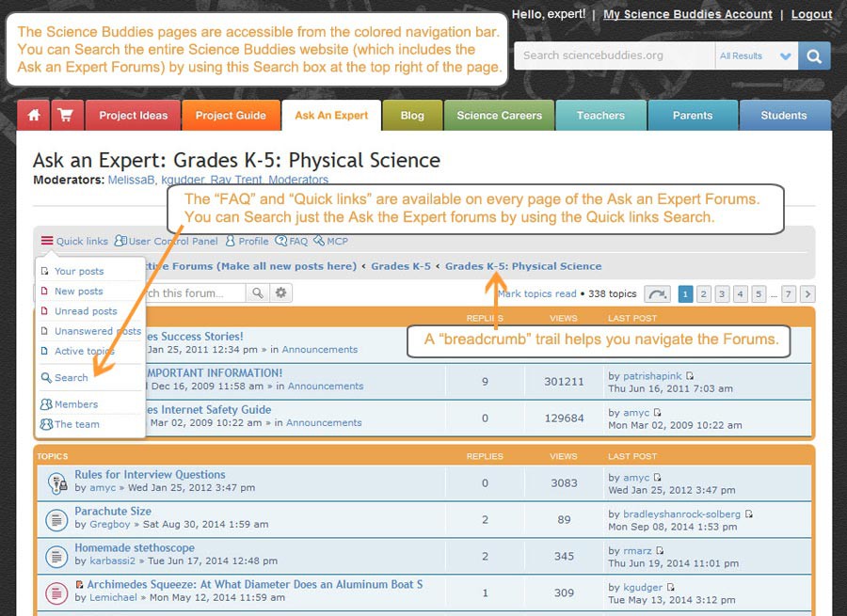Viewport: 847px width, 616px height.
Task: Select the Ask An Expert tab
Action: [x=331, y=115]
